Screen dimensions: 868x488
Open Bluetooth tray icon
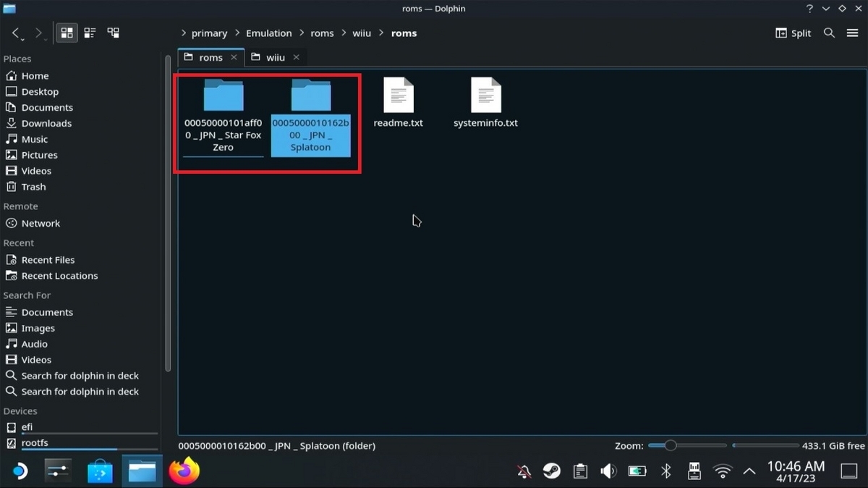click(x=665, y=472)
